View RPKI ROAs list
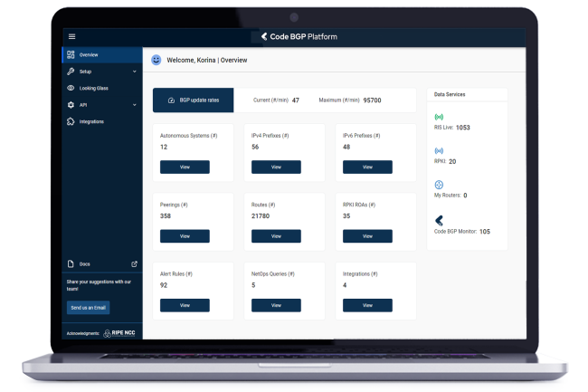The image size is (588, 392). pos(367,235)
